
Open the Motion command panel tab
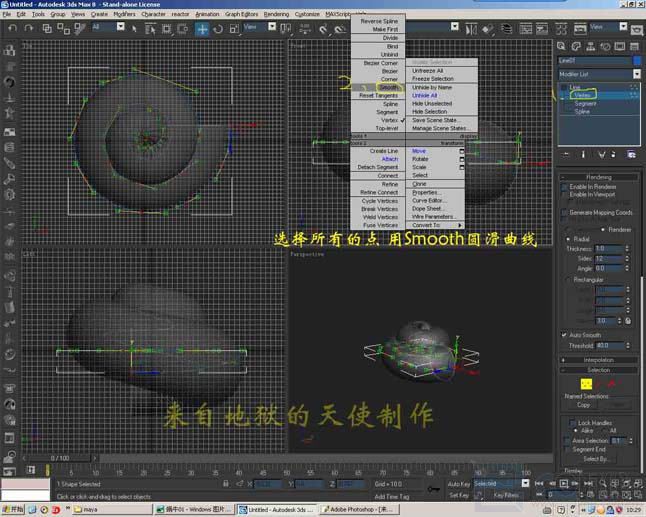pyautogui.click(x=605, y=46)
